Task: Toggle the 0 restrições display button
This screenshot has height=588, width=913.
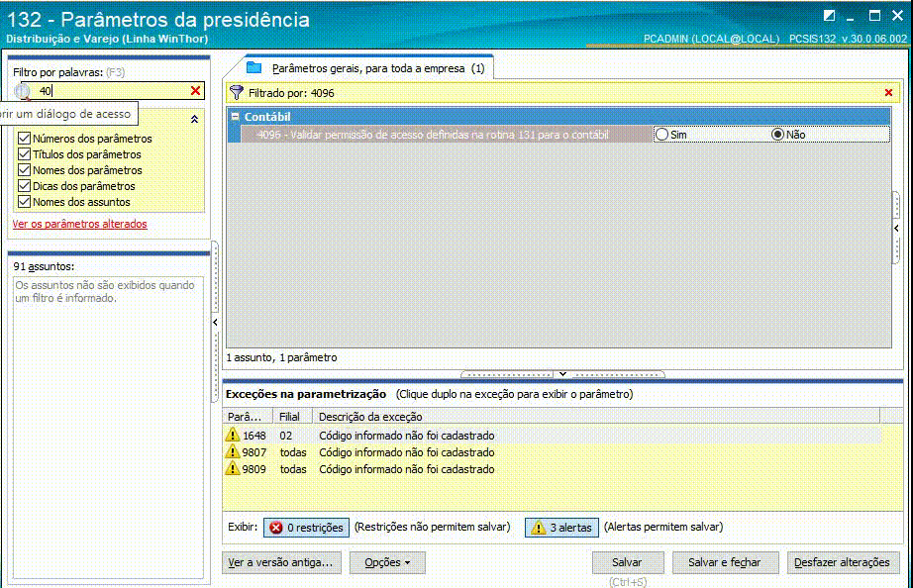Action: 306,527
